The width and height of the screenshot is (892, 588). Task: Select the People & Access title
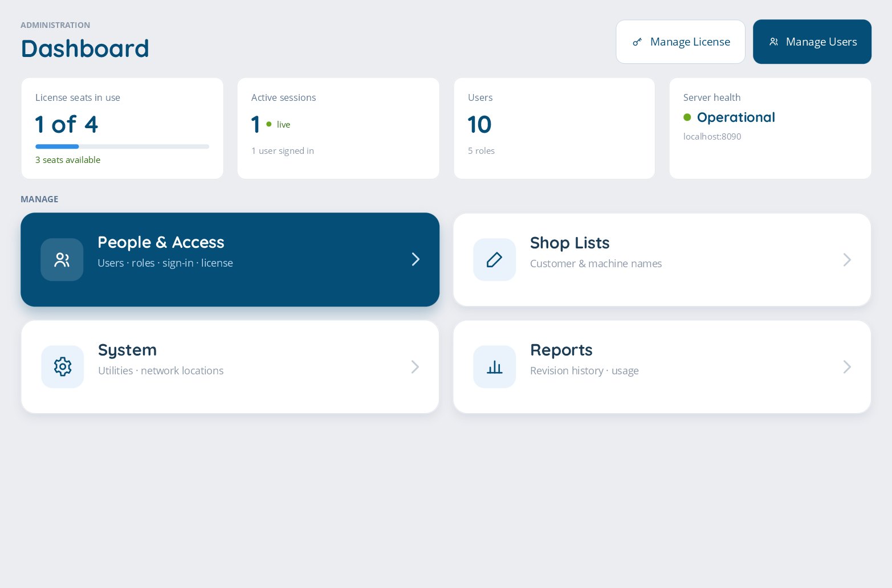161,242
